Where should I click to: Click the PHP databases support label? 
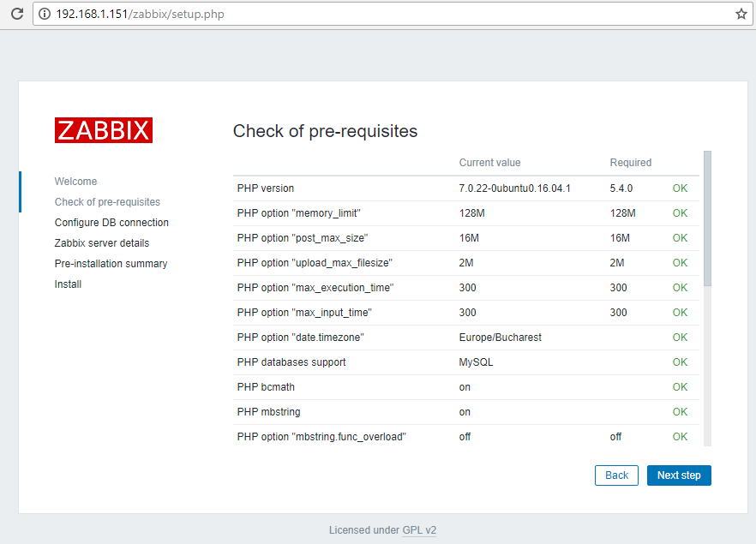(291, 362)
